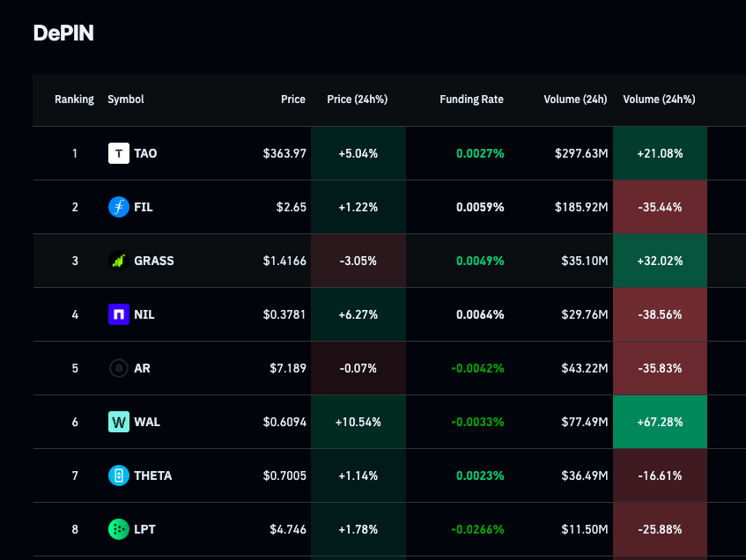Sort by Symbol column header
The height and width of the screenshot is (560, 746).
click(126, 99)
